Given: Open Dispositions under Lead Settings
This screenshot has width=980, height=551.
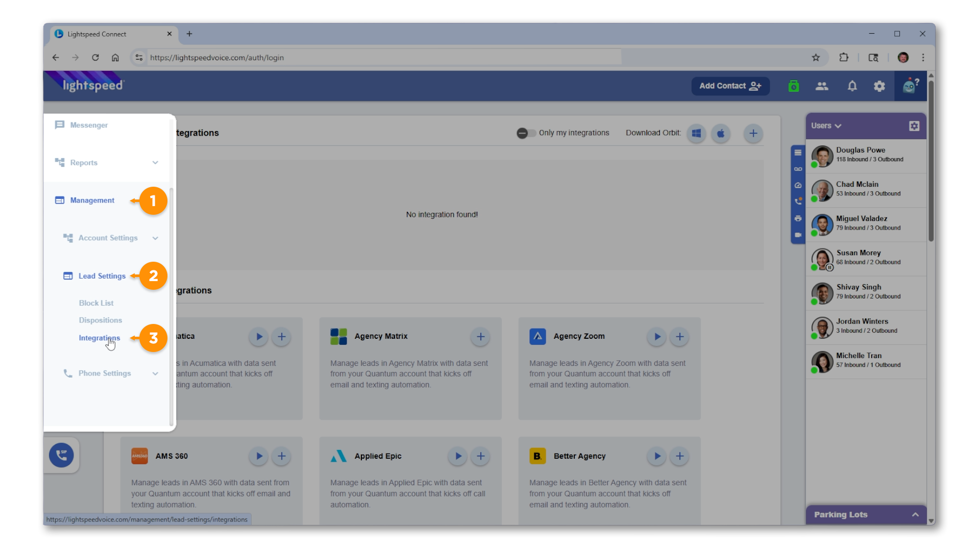Looking at the screenshot, I should coord(101,320).
